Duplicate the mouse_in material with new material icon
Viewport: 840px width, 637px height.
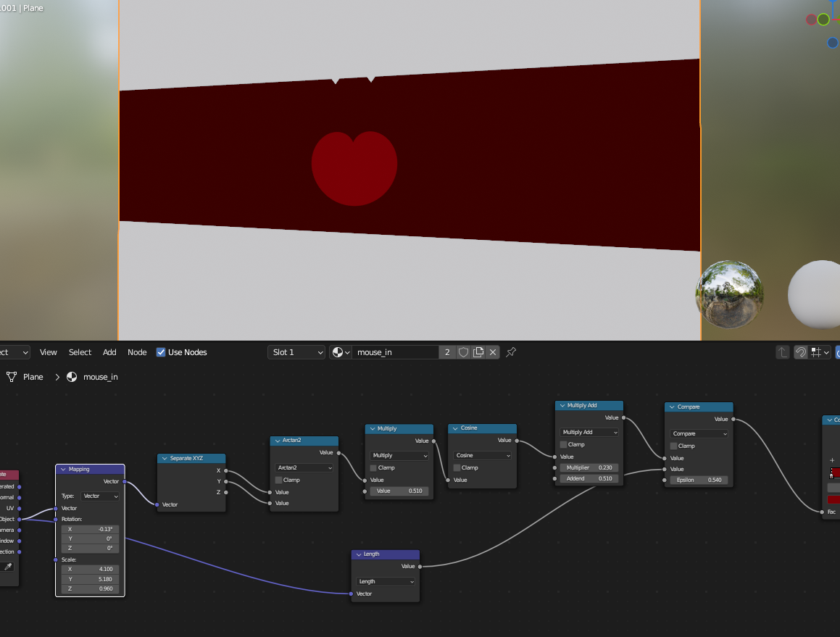478,352
